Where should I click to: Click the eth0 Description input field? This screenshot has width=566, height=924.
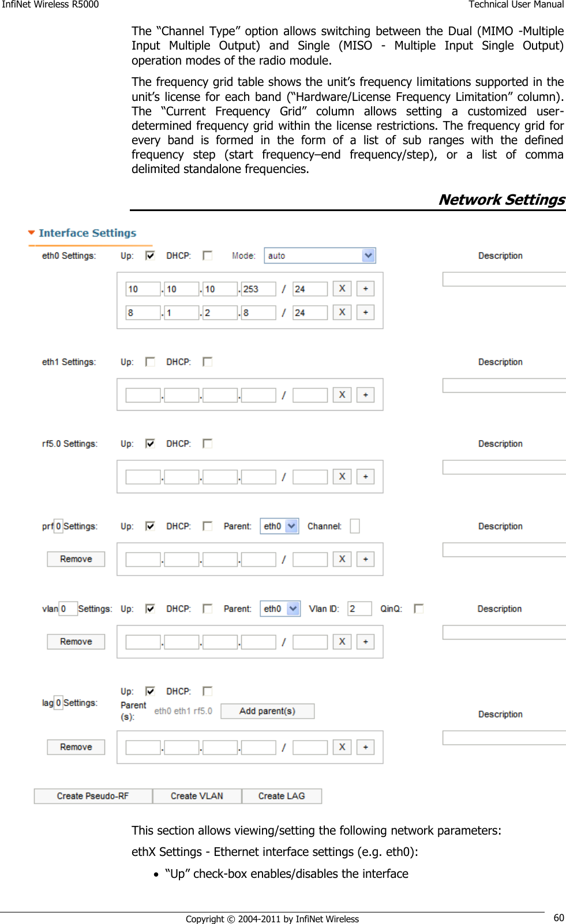(x=504, y=279)
